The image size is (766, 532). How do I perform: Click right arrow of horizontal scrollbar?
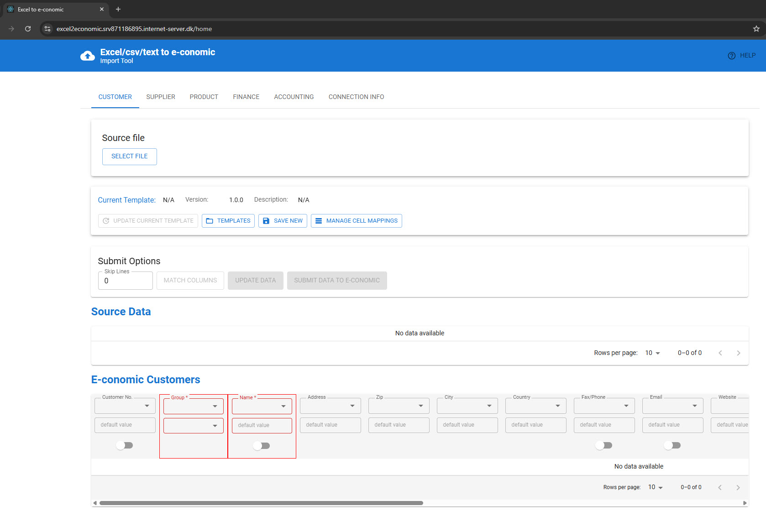745,503
